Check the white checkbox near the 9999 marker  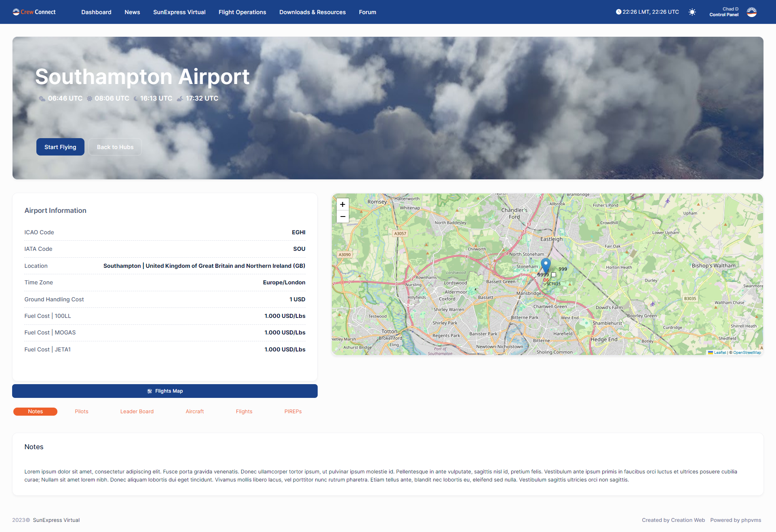pos(554,275)
